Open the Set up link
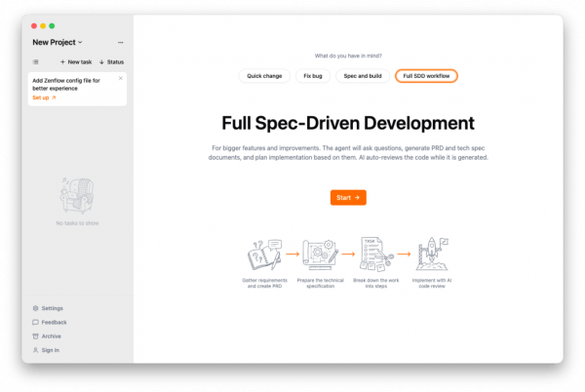This screenshot has width=585, height=392. coord(44,98)
